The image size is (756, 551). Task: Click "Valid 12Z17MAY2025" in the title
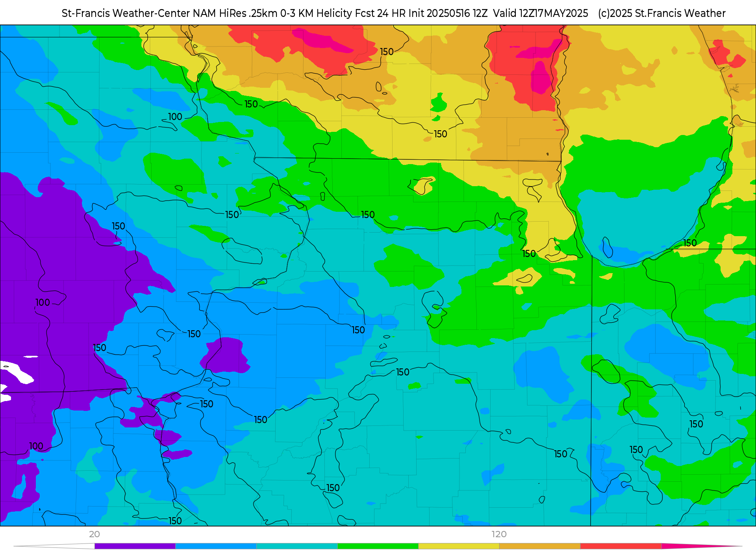pyautogui.click(x=541, y=13)
